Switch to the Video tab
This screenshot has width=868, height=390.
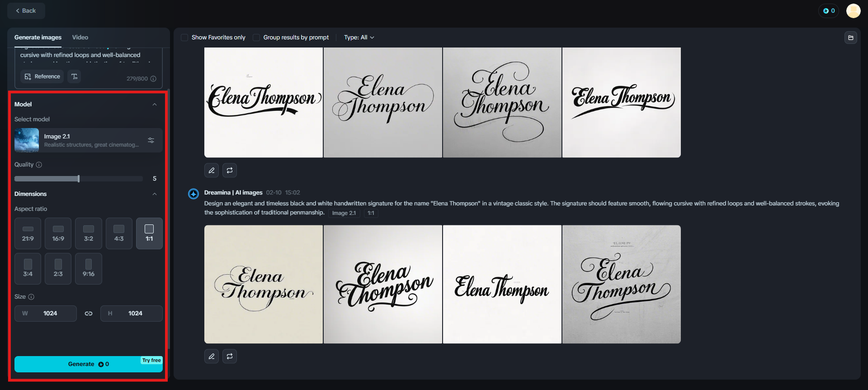pyautogui.click(x=80, y=38)
